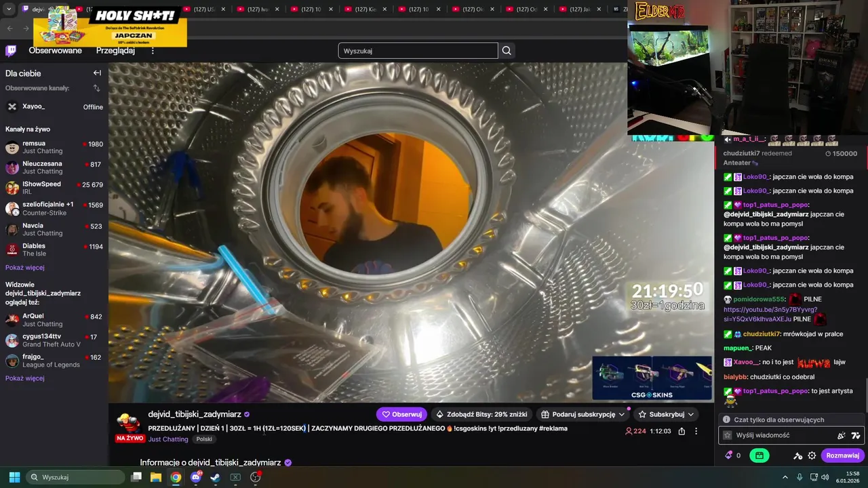Open IShowSpeed IRL channel
Viewport: 868px width, 488px height.
54,188
